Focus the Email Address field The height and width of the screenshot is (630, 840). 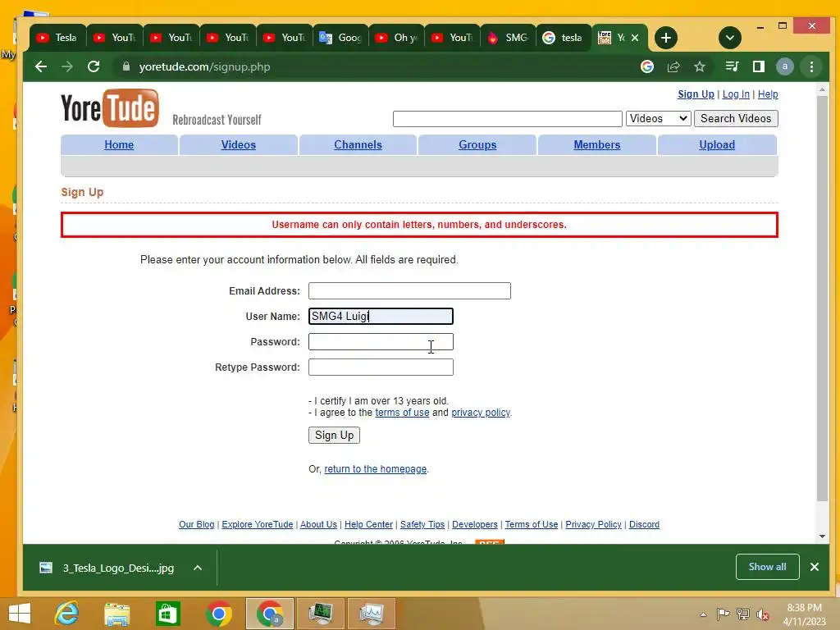pos(409,291)
